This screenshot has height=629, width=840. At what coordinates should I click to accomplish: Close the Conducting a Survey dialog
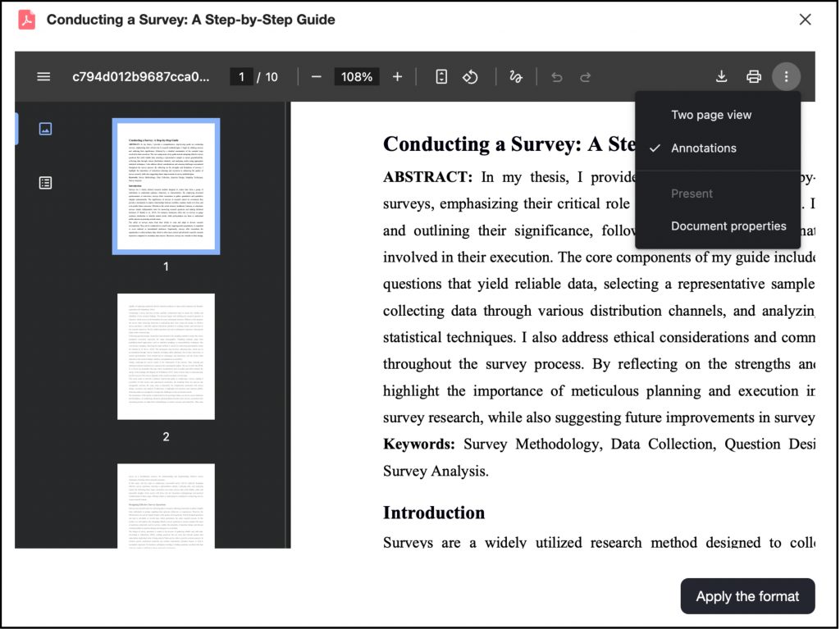tap(805, 20)
